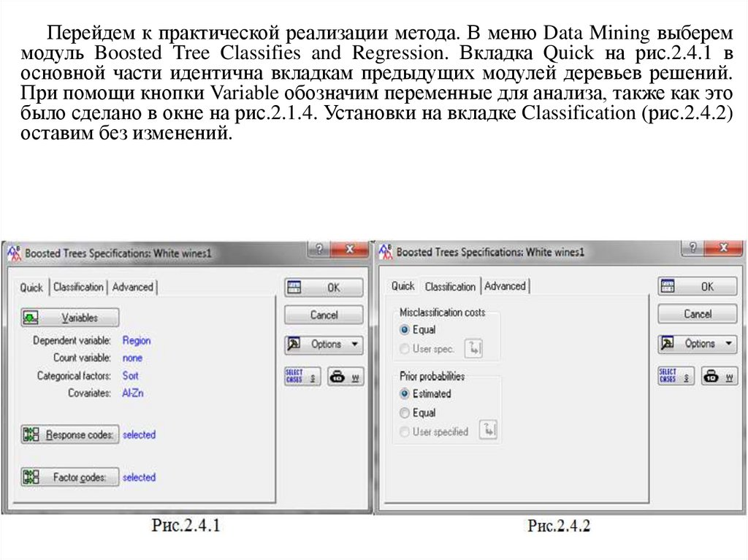Viewport: 748px width, 560px height.
Task: Select Classification tab in right dialog
Action: (450, 286)
